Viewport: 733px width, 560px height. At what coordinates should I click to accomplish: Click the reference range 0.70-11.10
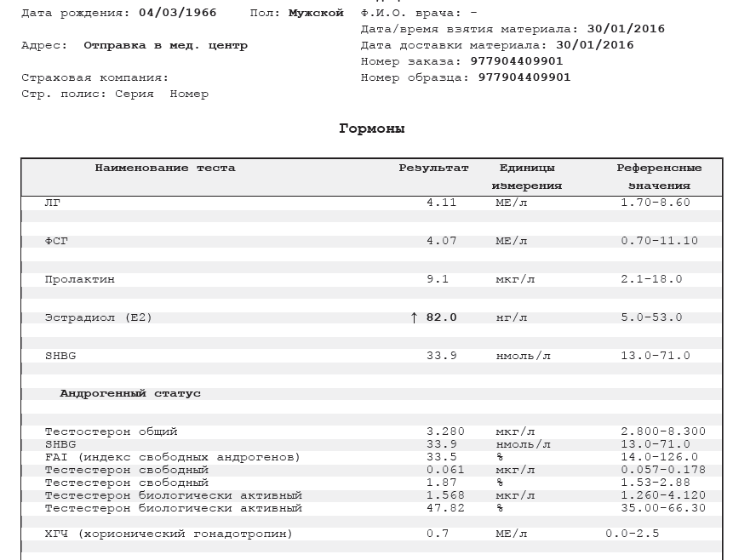pos(659,241)
